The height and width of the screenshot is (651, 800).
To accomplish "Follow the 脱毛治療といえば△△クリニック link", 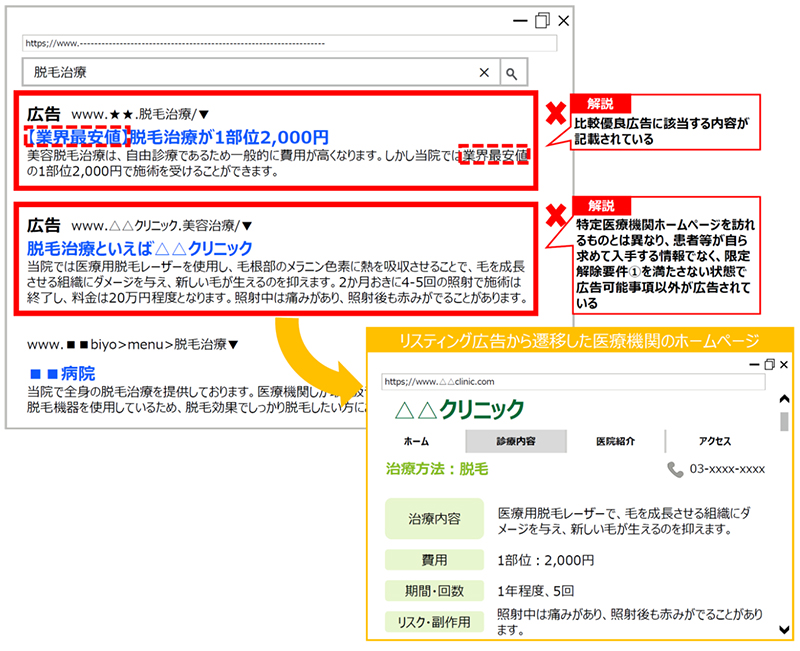I will [x=139, y=247].
